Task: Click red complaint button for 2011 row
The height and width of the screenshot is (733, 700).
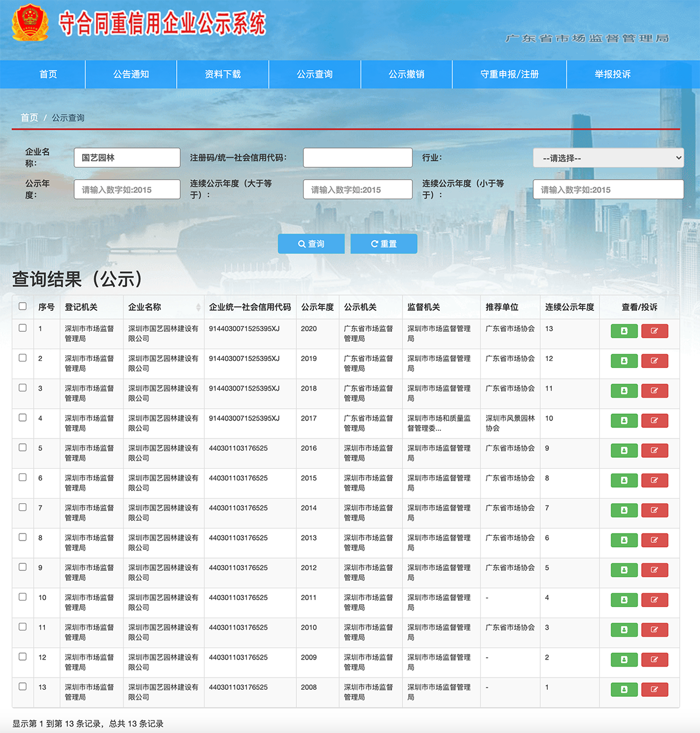Action: [x=654, y=600]
